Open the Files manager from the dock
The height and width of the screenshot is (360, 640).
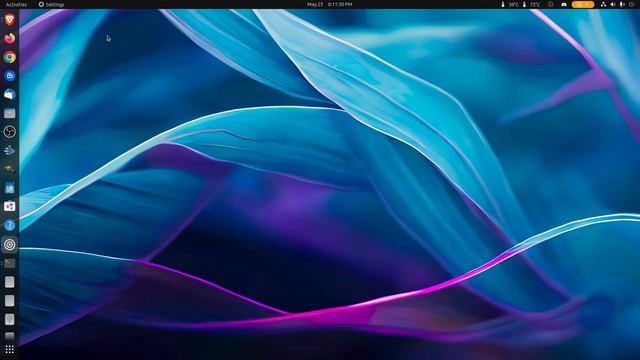pos(9,113)
